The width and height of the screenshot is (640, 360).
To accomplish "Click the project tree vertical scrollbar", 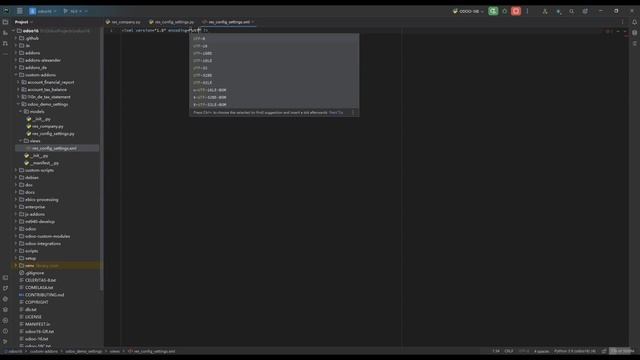I will coord(101,159).
